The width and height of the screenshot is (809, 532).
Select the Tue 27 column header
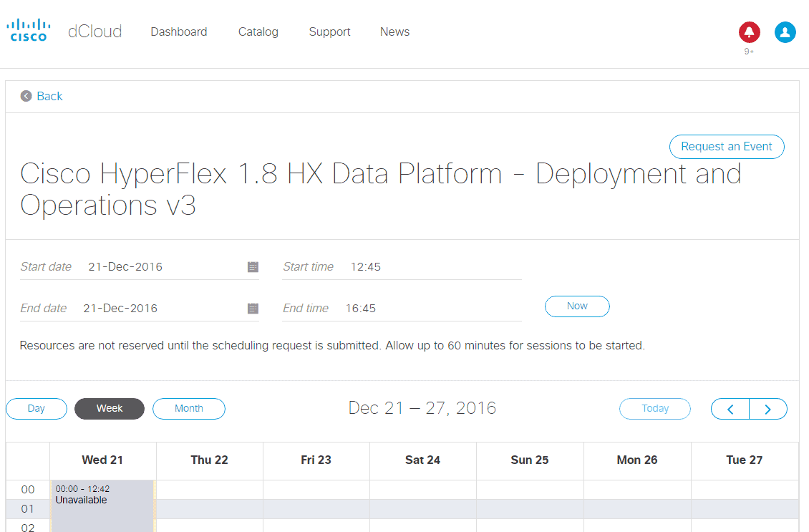745,460
